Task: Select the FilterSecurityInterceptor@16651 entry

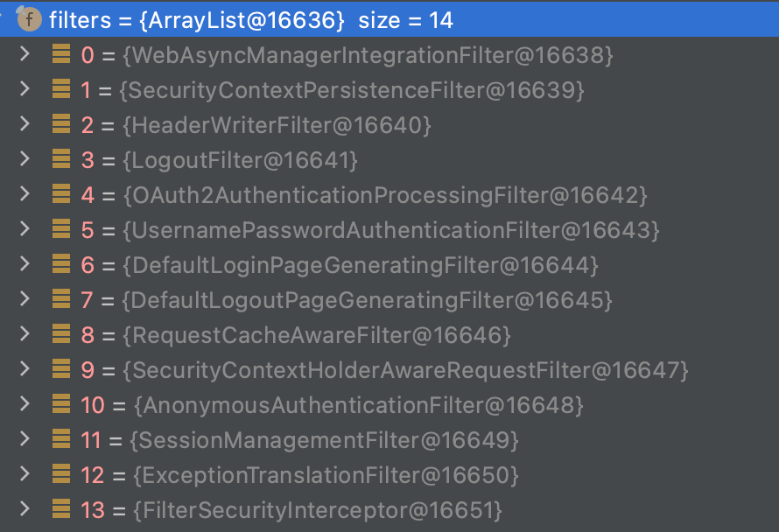Action: coord(319,508)
